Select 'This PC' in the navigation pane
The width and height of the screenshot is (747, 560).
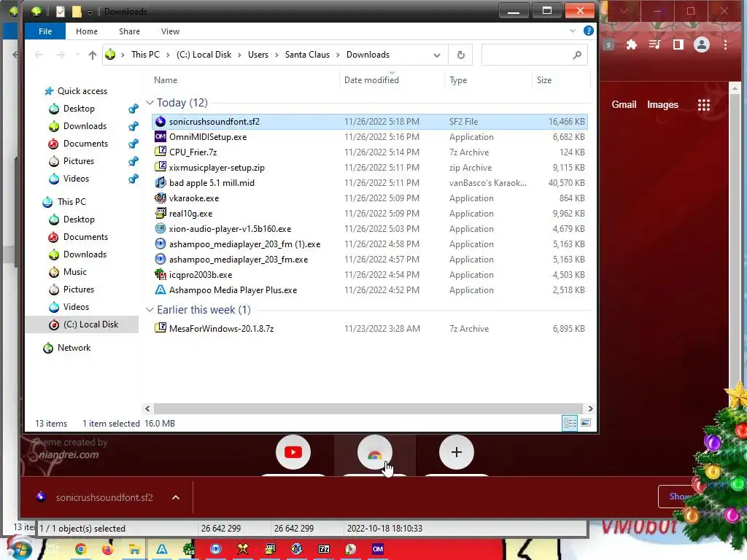pyautogui.click(x=71, y=202)
